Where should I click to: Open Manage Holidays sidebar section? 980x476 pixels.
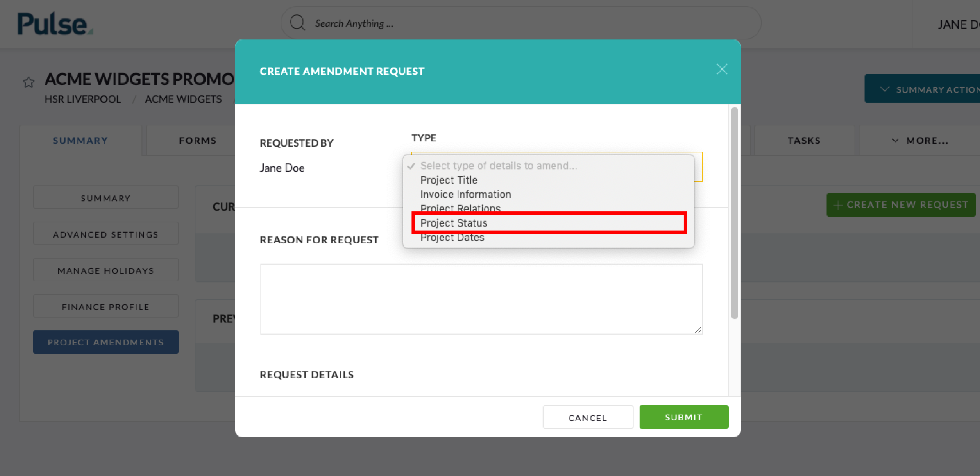tap(106, 270)
